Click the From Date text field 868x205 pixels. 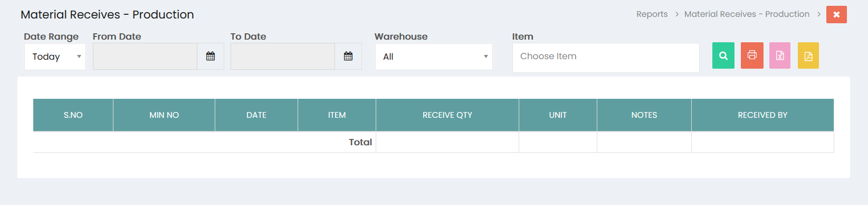145,56
